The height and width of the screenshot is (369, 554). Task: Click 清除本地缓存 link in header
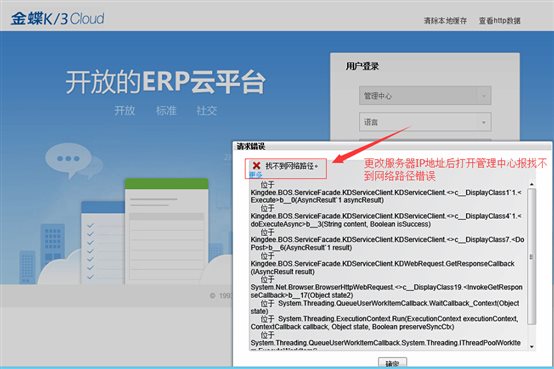[445, 21]
